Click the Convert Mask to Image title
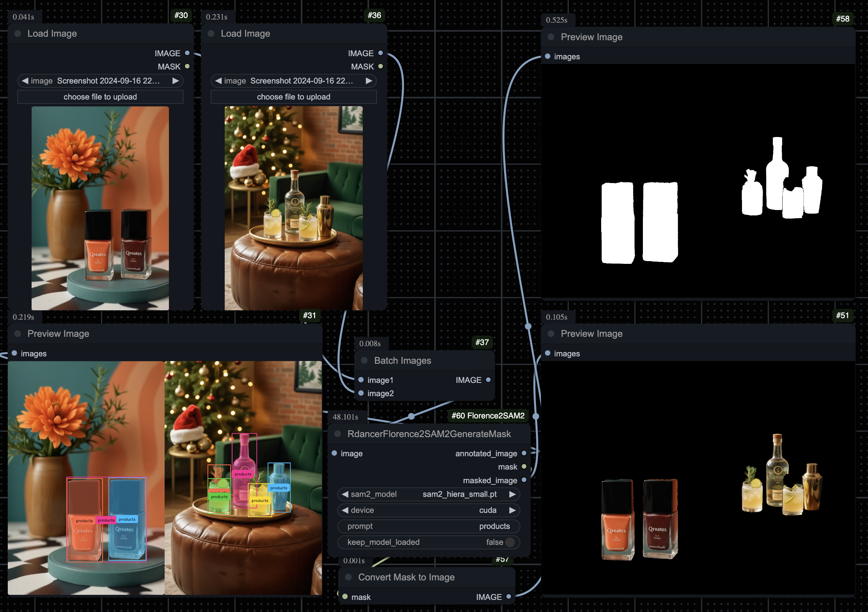Screen dimensions: 868x612 click(x=406, y=577)
